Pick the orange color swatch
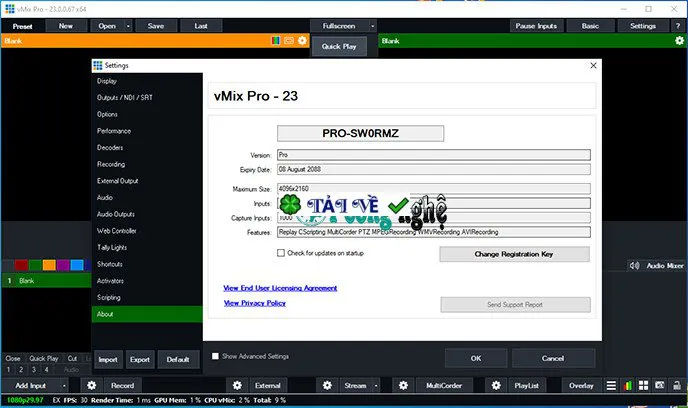Image resolution: width=688 pixels, height=408 pixels. tap(49, 265)
